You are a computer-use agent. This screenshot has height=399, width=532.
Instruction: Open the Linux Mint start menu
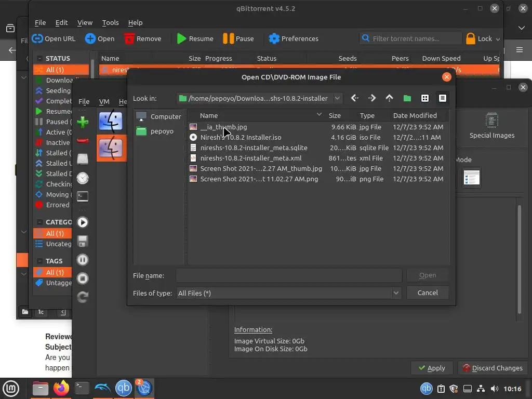(11, 388)
